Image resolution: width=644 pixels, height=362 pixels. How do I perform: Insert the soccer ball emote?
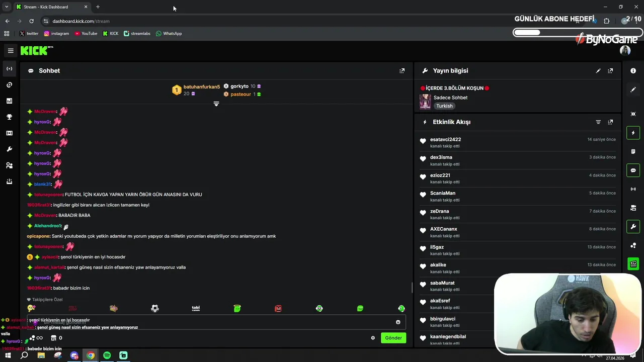coord(155,308)
